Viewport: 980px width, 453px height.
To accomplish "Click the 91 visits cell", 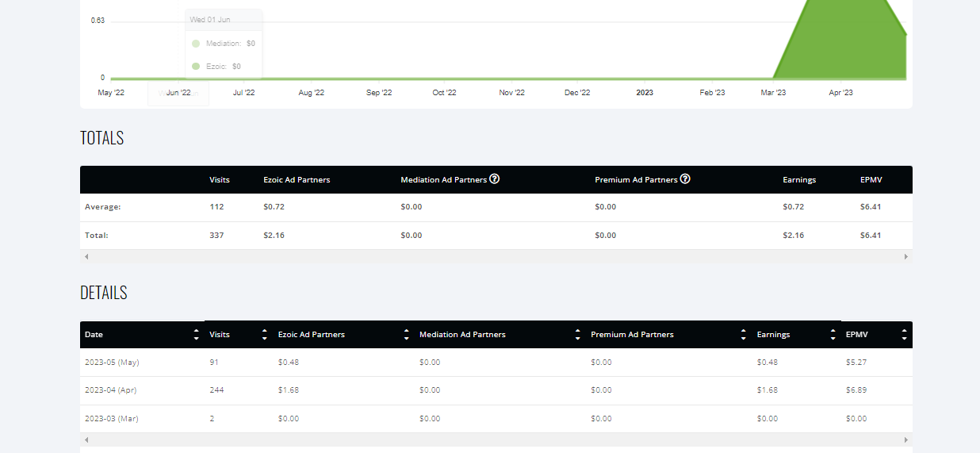I will [x=214, y=363].
